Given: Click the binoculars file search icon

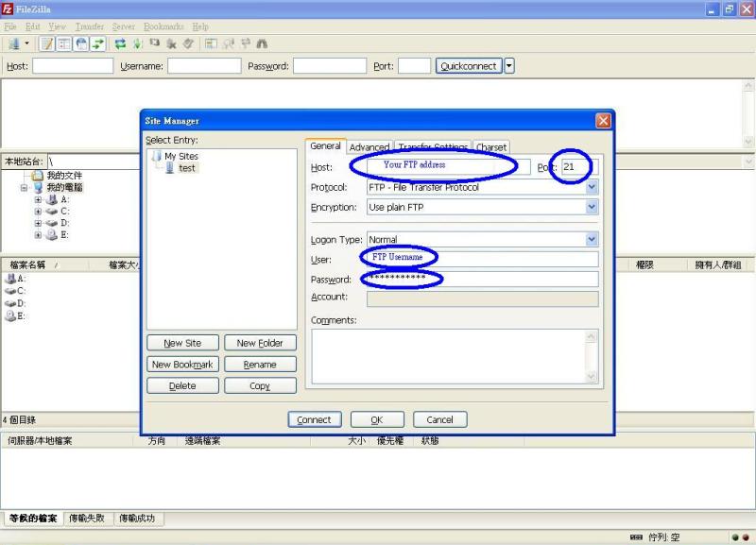Looking at the screenshot, I should pos(262,43).
